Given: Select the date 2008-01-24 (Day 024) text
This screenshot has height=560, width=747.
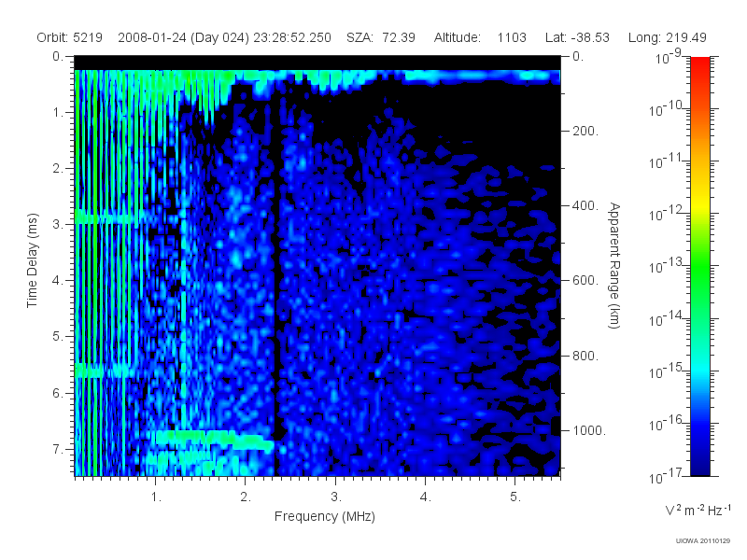Looking at the screenshot, I should (x=183, y=37).
